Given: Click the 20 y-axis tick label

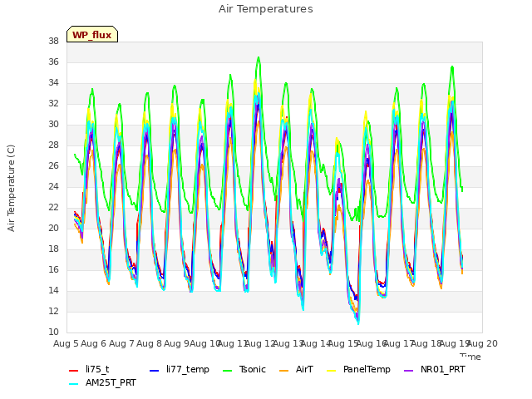Looking at the screenshot, I should (53, 228).
